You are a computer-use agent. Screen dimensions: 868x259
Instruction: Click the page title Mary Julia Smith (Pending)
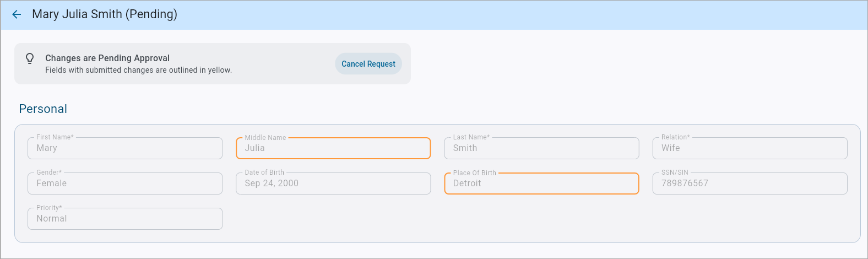click(x=105, y=14)
